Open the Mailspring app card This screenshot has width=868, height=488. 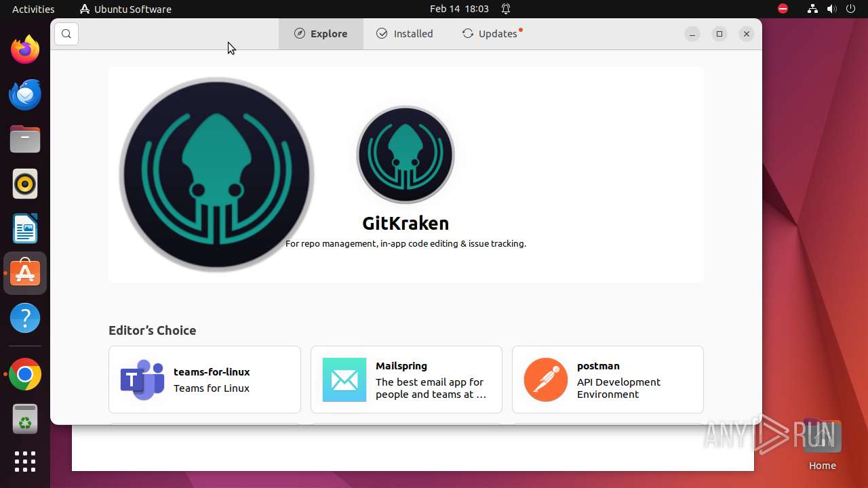pos(406,380)
